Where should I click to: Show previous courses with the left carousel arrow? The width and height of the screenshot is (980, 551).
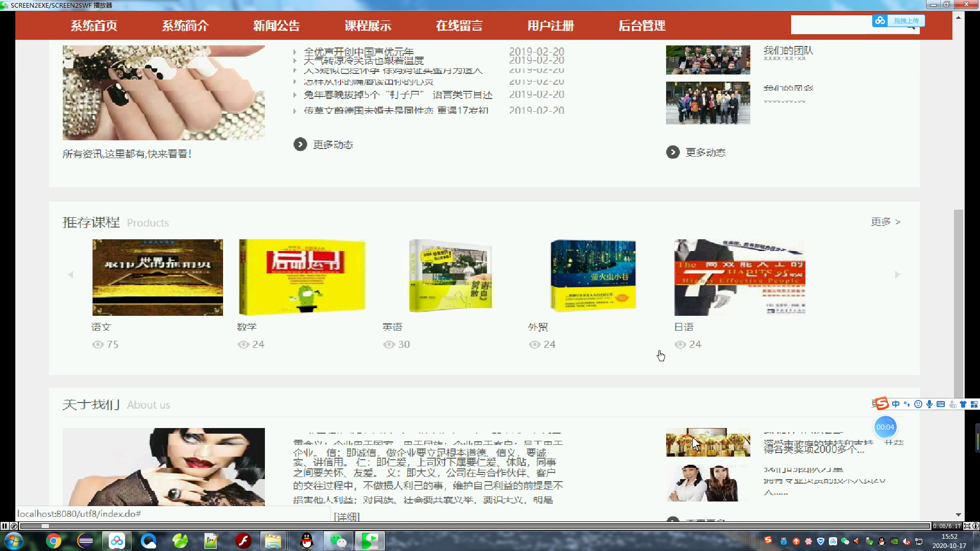71,275
